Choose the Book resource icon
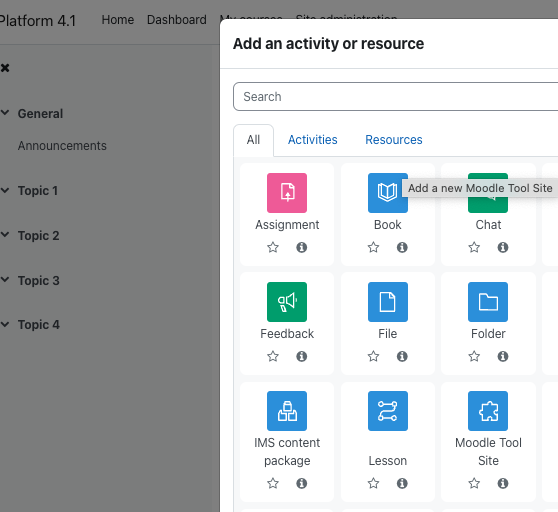The width and height of the screenshot is (558, 512). [388, 193]
